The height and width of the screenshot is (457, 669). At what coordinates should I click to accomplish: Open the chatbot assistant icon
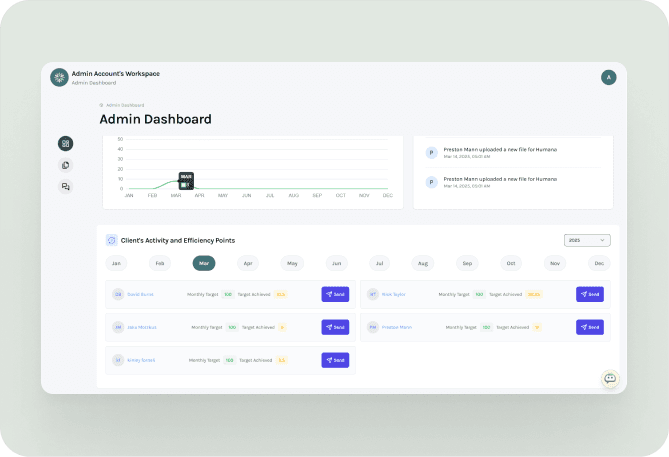610,378
